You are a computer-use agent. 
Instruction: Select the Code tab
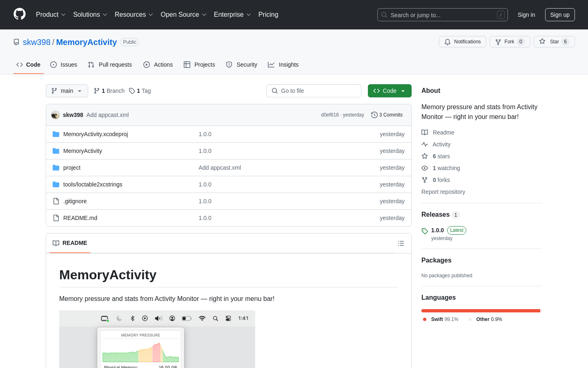29,65
